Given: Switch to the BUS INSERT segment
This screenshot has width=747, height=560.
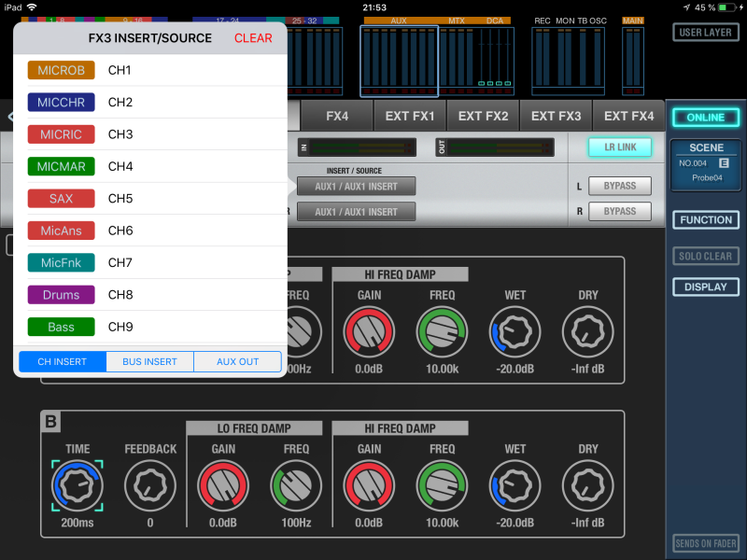Looking at the screenshot, I should 150,361.
